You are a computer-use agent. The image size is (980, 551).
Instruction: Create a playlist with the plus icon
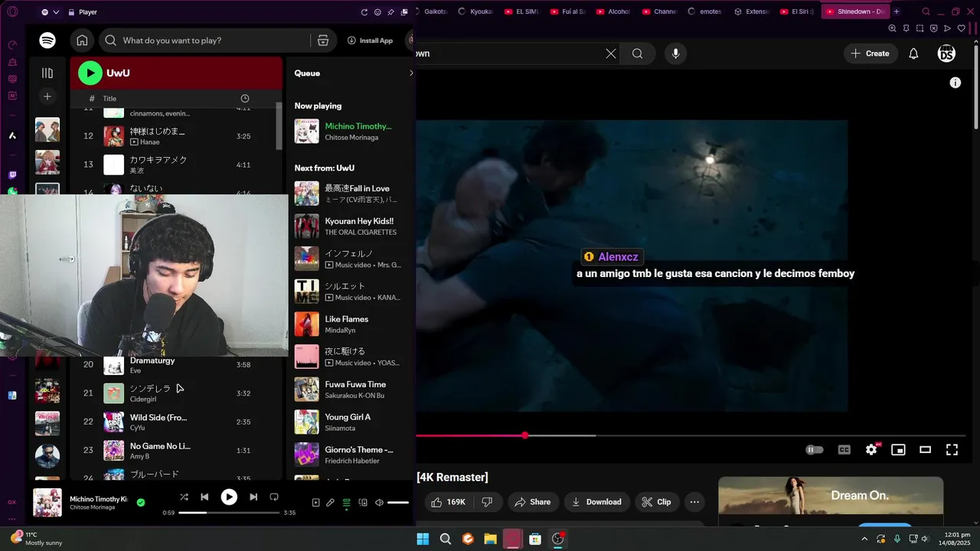[x=47, y=96]
